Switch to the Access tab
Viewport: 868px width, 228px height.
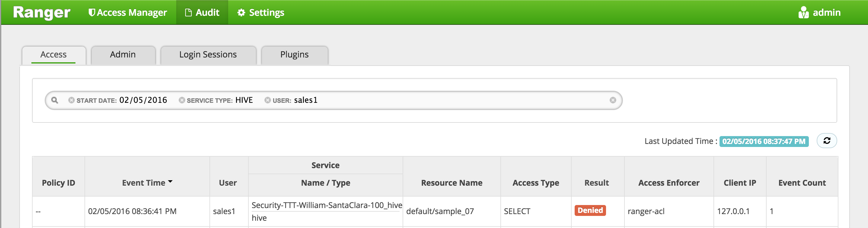pyautogui.click(x=54, y=54)
